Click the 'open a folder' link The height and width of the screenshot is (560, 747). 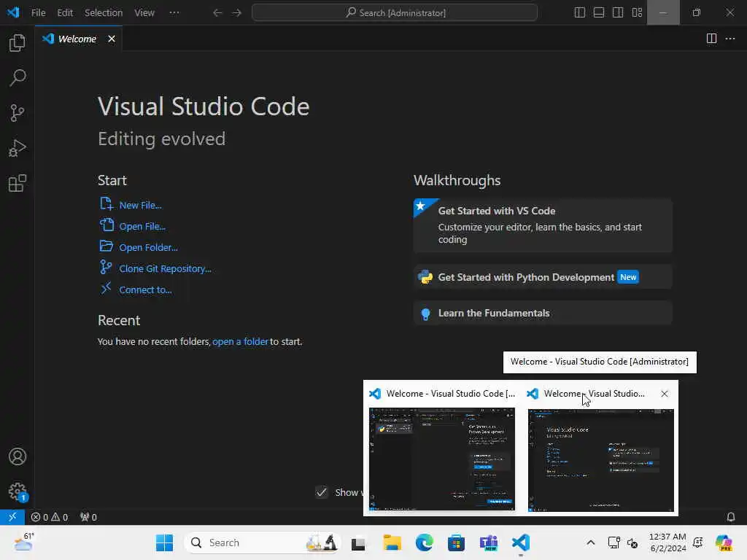click(x=240, y=341)
